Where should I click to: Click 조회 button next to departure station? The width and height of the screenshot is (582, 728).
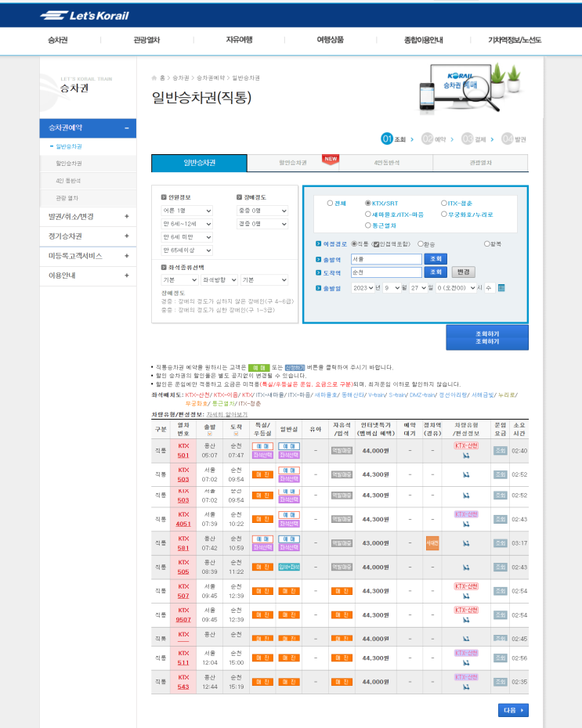point(436,258)
